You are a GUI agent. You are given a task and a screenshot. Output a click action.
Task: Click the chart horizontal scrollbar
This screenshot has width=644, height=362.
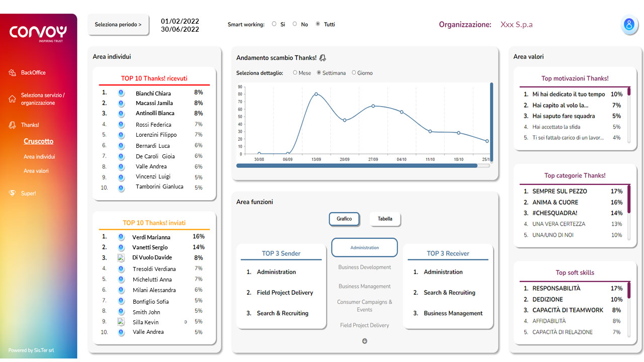357,165
